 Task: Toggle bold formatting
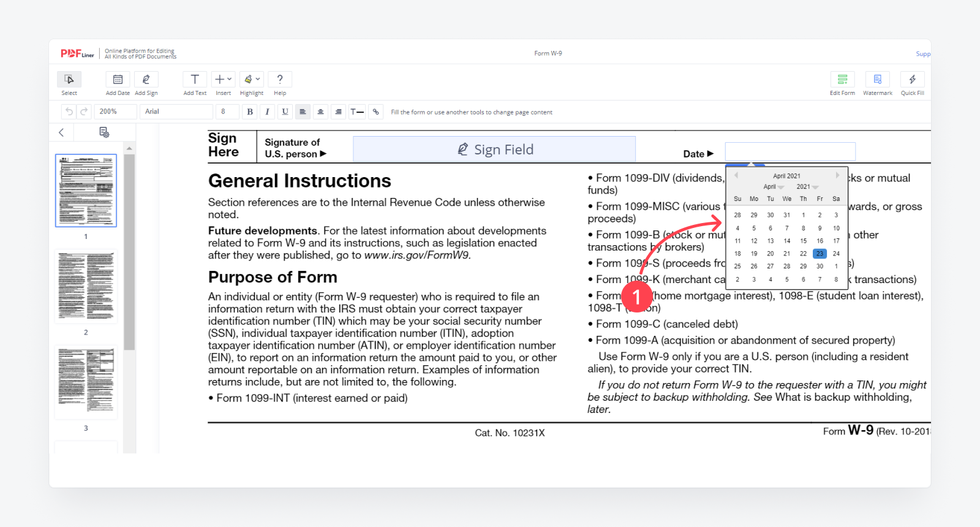point(250,112)
